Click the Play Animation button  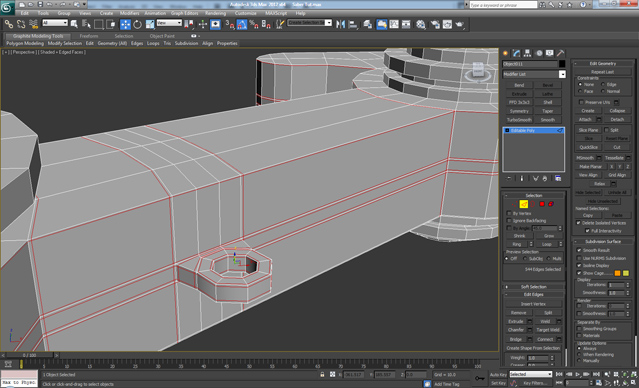(578, 374)
